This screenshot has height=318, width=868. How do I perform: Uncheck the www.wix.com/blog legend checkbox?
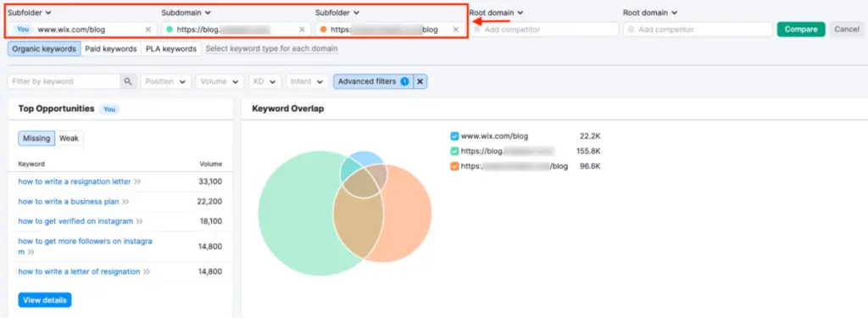(454, 136)
